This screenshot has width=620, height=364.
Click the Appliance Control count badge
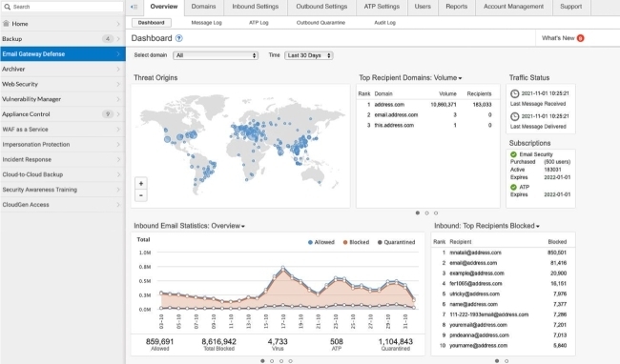[x=108, y=114]
